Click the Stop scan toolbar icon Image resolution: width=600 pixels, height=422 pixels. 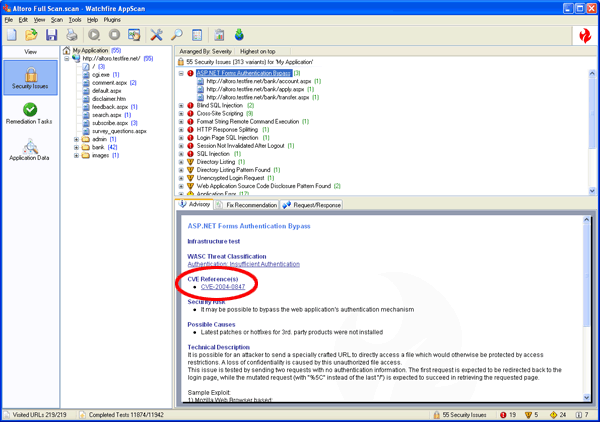point(113,36)
